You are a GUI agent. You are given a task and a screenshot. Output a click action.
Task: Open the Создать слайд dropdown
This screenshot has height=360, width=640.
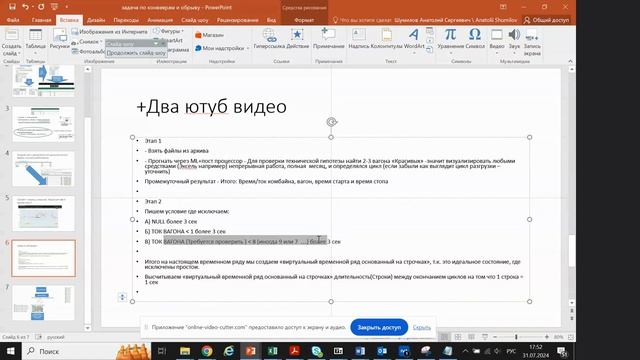coord(11,50)
